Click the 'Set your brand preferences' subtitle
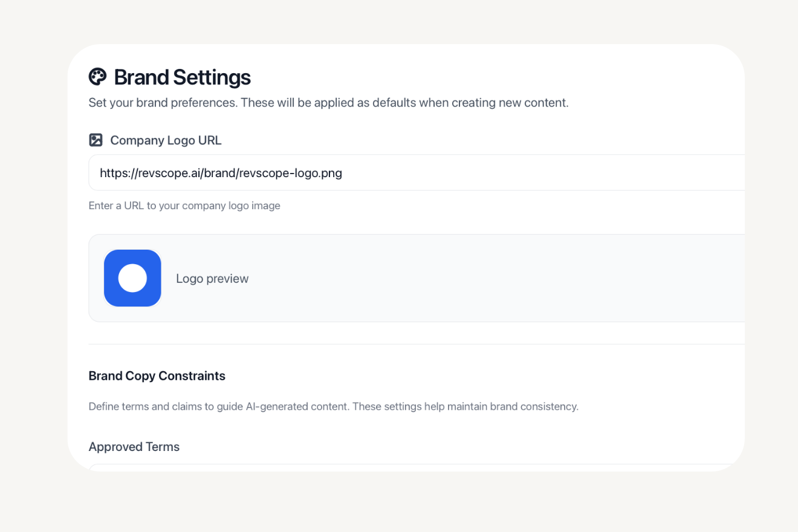Screen dimensions: 798x532 pos(328,103)
